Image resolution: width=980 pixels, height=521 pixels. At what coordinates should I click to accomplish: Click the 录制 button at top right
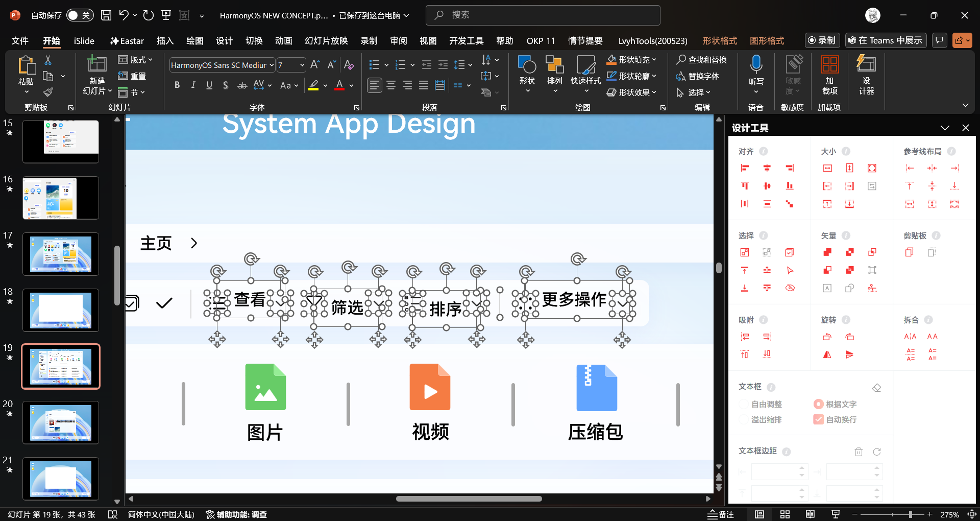click(822, 40)
